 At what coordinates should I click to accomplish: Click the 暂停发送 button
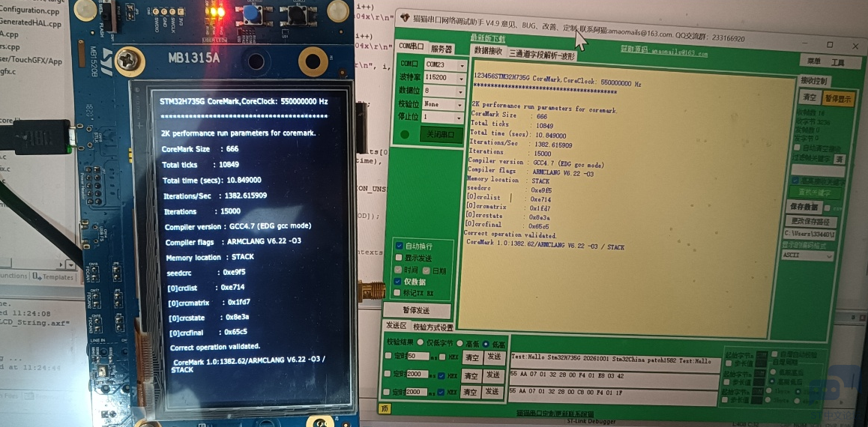[x=416, y=310]
